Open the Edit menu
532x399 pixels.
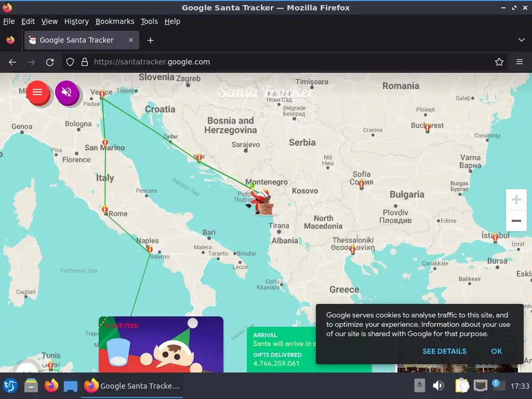point(28,21)
